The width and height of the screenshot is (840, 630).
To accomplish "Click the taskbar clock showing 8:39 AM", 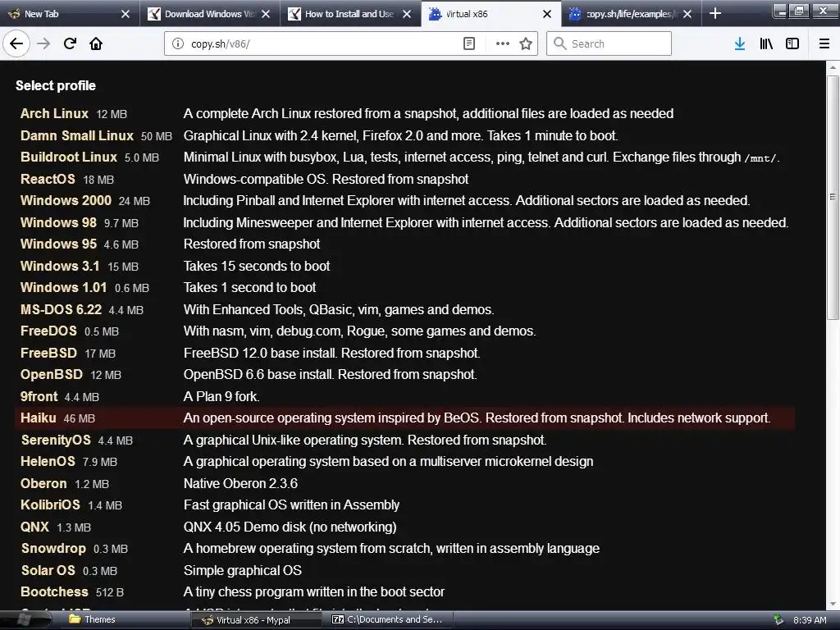I will pos(810,620).
